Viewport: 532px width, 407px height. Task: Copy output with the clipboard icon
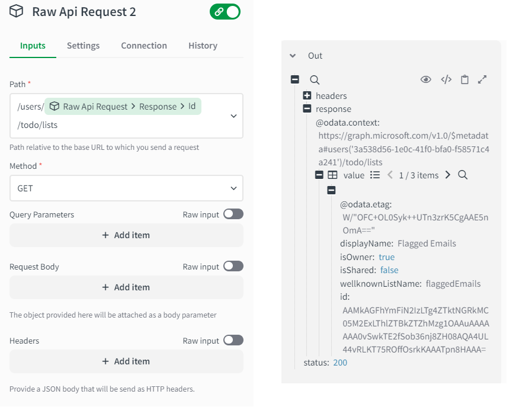pyautogui.click(x=465, y=79)
